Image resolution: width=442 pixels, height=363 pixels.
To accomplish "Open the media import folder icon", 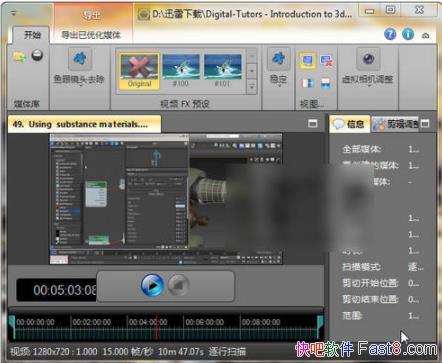I will tap(20, 56).
